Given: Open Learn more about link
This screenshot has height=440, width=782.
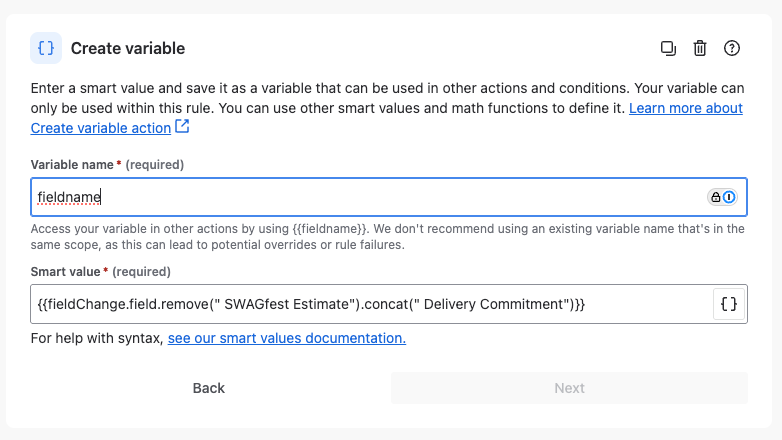Looking at the screenshot, I should (686, 108).
